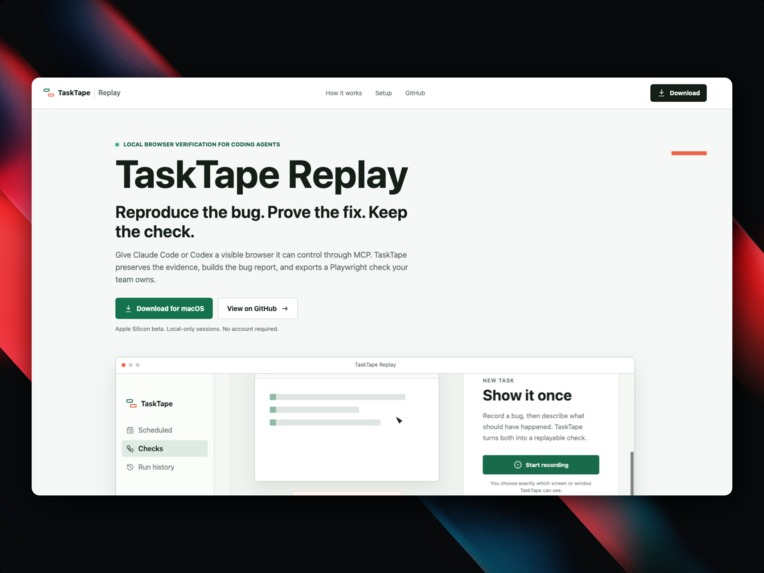Click the second green checkbox row in mock page
The width and height of the screenshot is (764, 573).
click(x=314, y=410)
